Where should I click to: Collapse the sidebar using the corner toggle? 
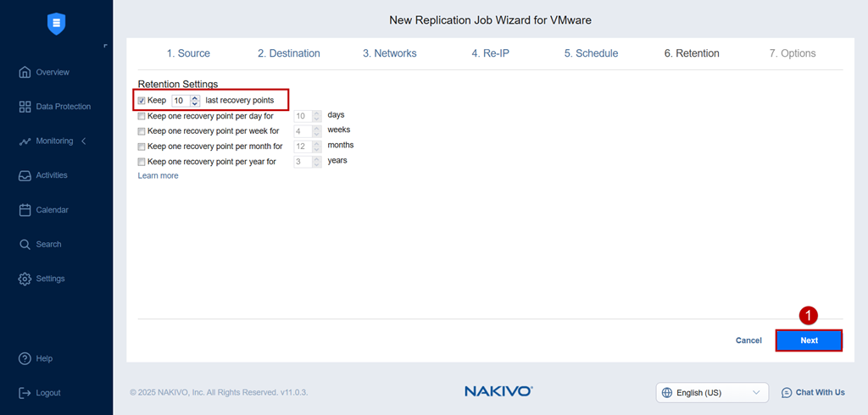(x=105, y=46)
